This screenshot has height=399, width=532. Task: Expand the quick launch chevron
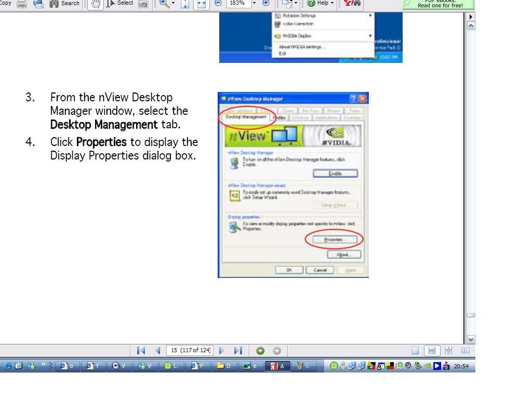(44, 364)
